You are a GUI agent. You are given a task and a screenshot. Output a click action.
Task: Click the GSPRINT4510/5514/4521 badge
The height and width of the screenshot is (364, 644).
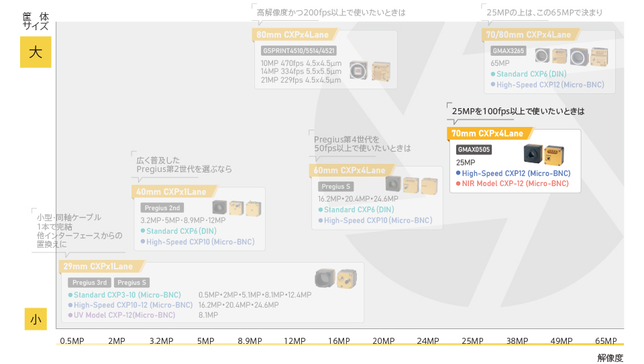[299, 50]
